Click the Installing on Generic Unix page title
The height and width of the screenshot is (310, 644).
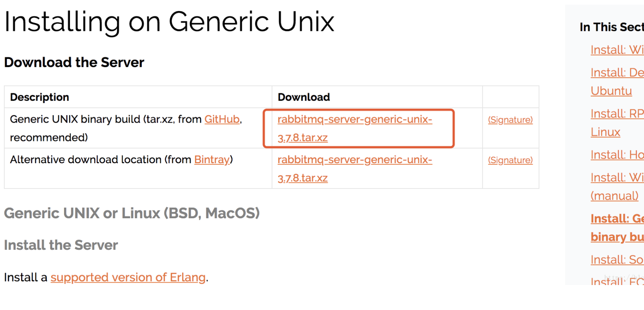pyautogui.click(x=169, y=21)
